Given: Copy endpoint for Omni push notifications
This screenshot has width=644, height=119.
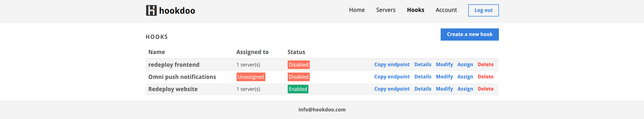Looking at the screenshot, I should click(392, 77).
